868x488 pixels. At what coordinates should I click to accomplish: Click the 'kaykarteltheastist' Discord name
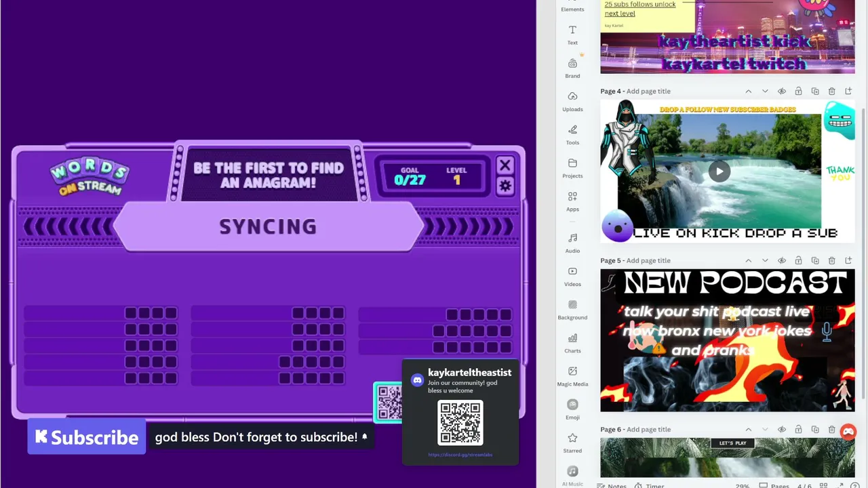click(x=470, y=372)
